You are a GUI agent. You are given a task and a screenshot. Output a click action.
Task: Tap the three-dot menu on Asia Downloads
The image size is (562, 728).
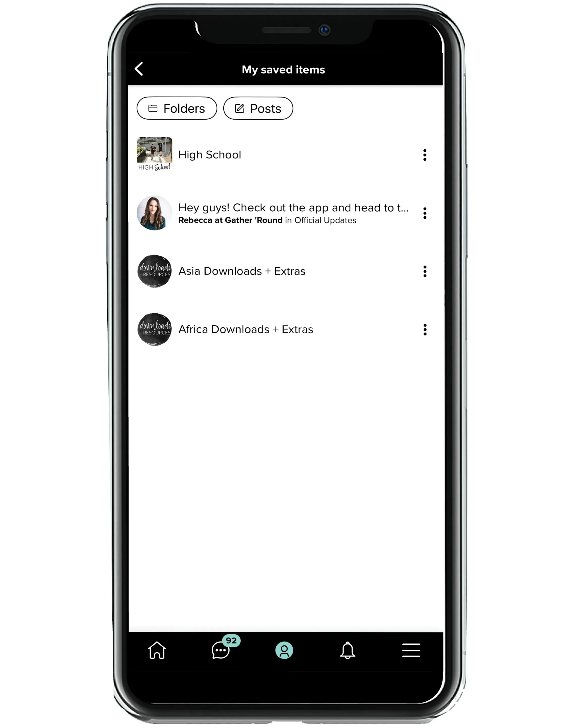[x=425, y=271]
